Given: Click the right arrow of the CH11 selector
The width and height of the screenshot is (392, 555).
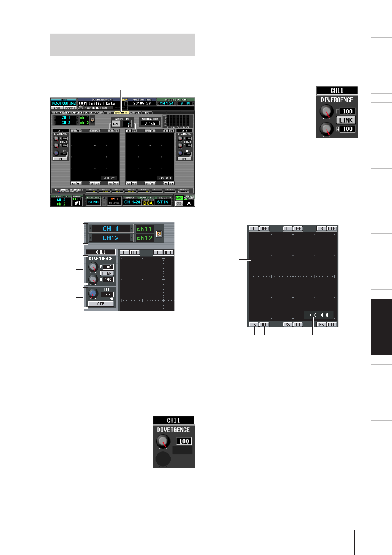Looking at the screenshot, I should 131,229.
